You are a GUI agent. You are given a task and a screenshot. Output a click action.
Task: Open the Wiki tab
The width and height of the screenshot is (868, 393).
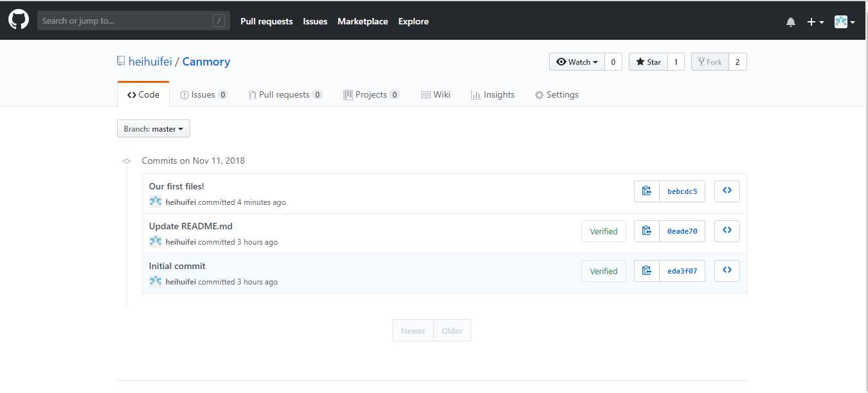pyautogui.click(x=435, y=94)
